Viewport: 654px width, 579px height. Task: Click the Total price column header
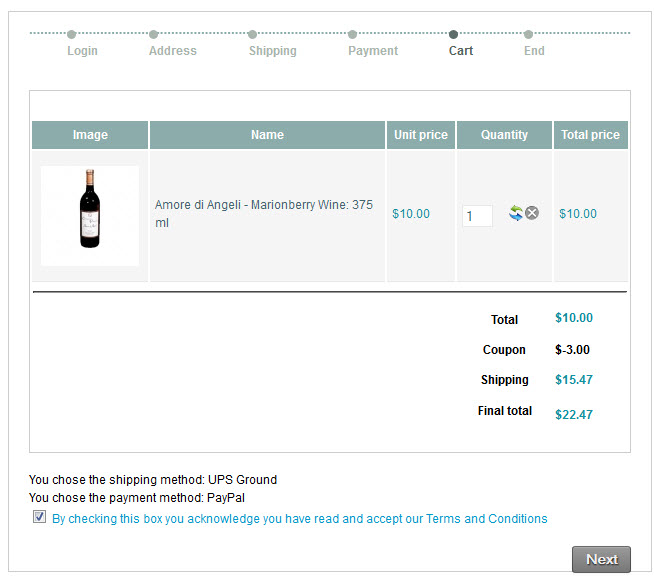tap(590, 135)
